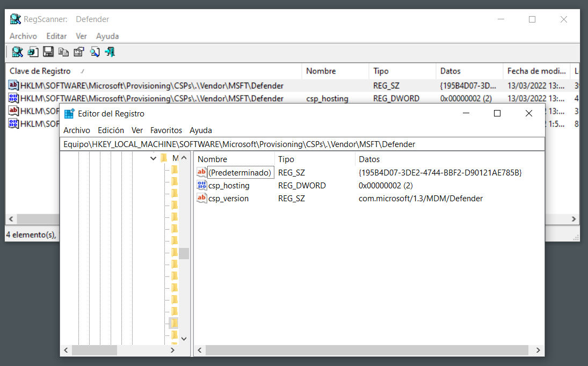Start a new registry scan from toolbar
This screenshot has height=366, width=588.
click(17, 52)
